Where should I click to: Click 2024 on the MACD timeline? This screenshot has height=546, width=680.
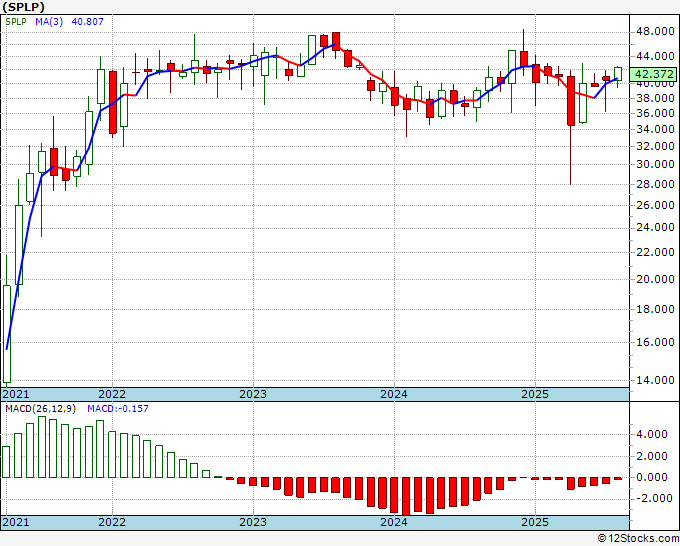coord(394,522)
